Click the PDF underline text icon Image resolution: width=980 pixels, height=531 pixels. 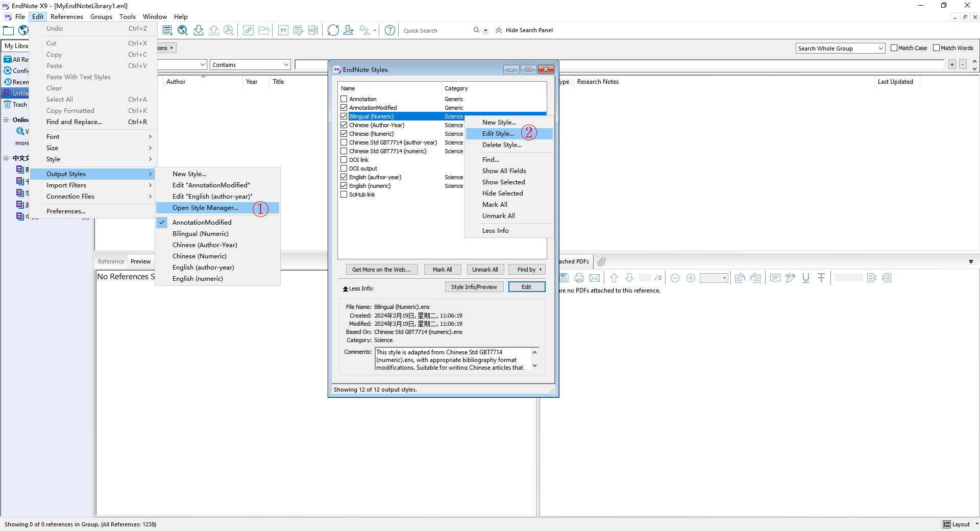pos(806,278)
